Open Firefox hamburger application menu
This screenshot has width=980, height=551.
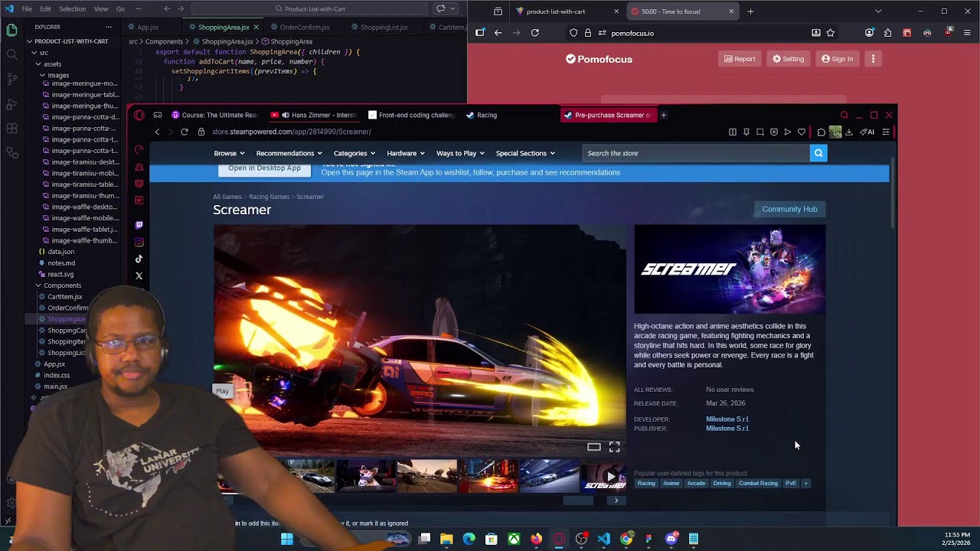(967, 33)
